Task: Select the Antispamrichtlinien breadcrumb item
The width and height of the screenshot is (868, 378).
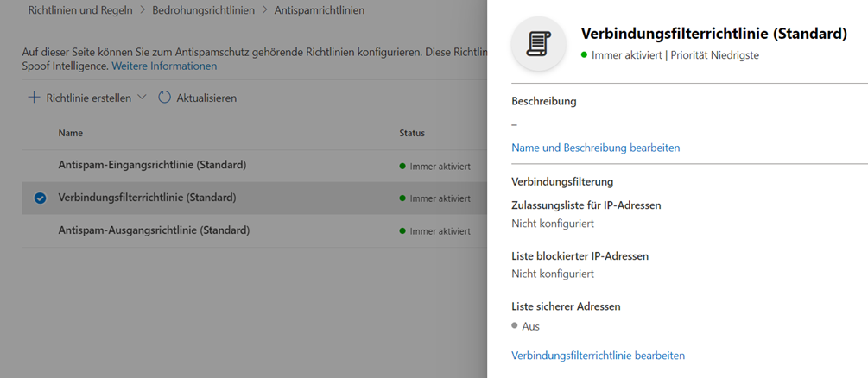Action: point(319,10)
